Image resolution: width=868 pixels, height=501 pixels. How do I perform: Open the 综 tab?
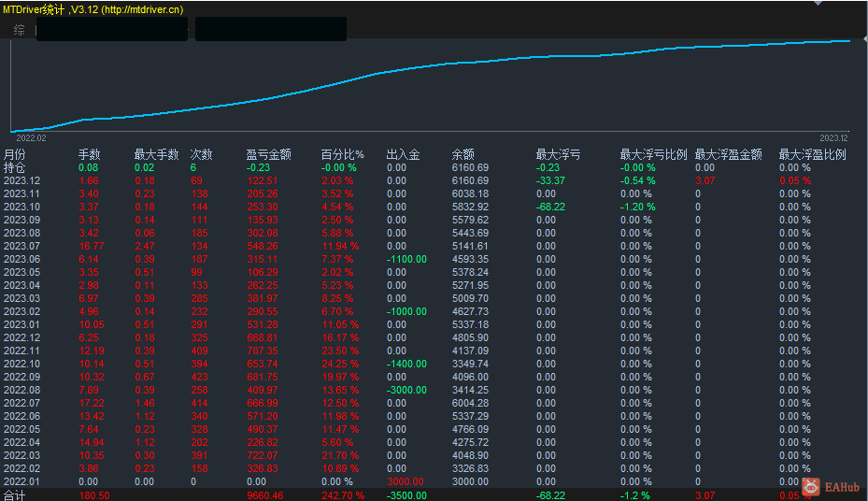(19, 30)
